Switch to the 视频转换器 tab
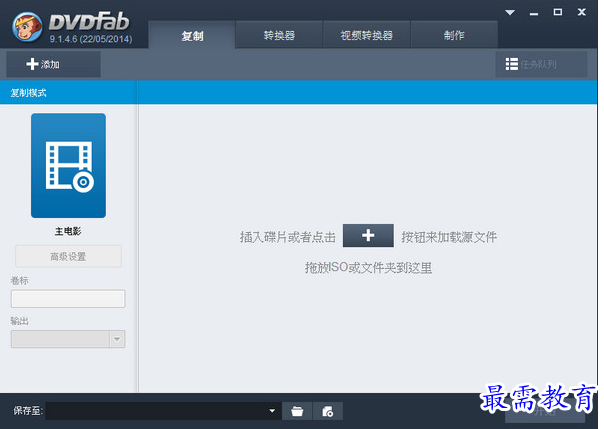The width and height of the screenshot is (604, 429). click(366, 35)
